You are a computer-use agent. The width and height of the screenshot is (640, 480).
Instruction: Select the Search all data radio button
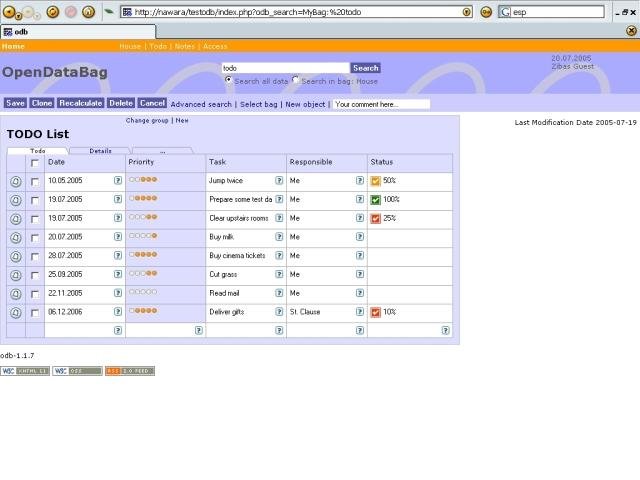pyautogui.click(x=229, y=80)
